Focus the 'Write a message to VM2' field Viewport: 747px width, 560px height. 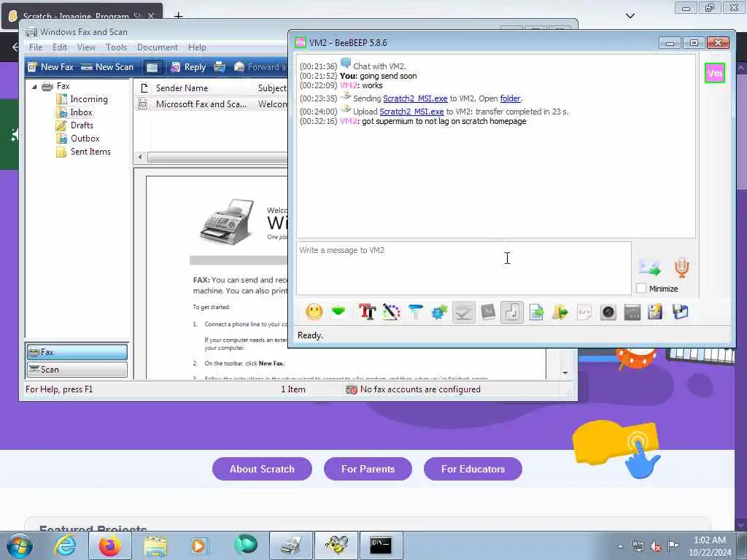[464, 268]
